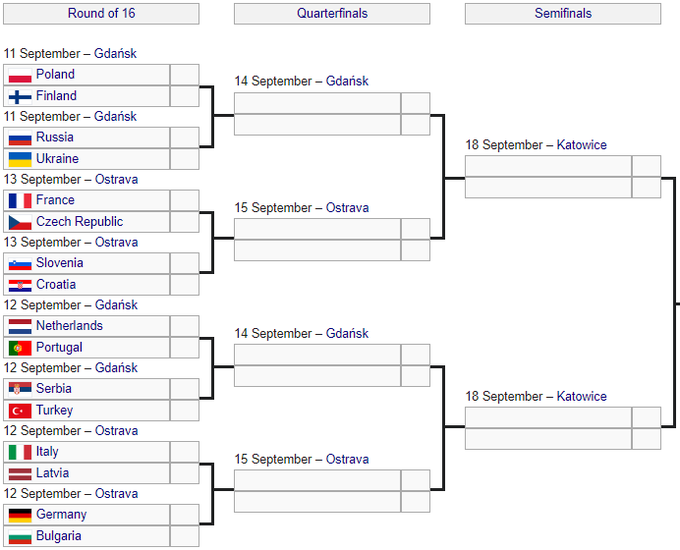Open Gdańsk link above Poland match
The height and width of the screenshot is (550, 680).
click(x=115, y=53)
